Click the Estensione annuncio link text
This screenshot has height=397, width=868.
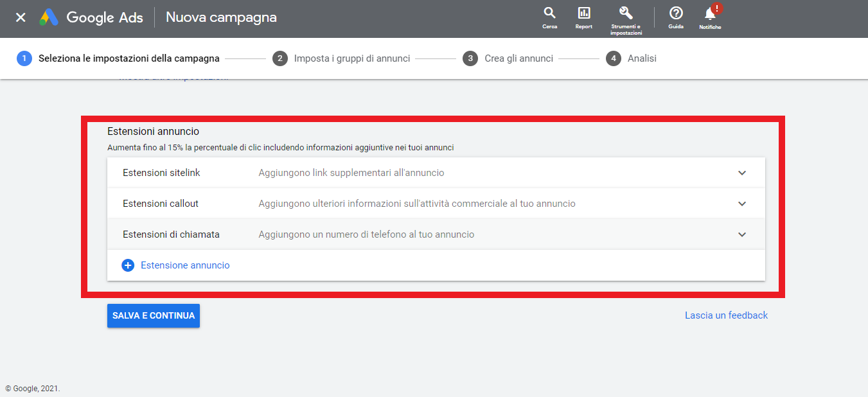(185, 265)
